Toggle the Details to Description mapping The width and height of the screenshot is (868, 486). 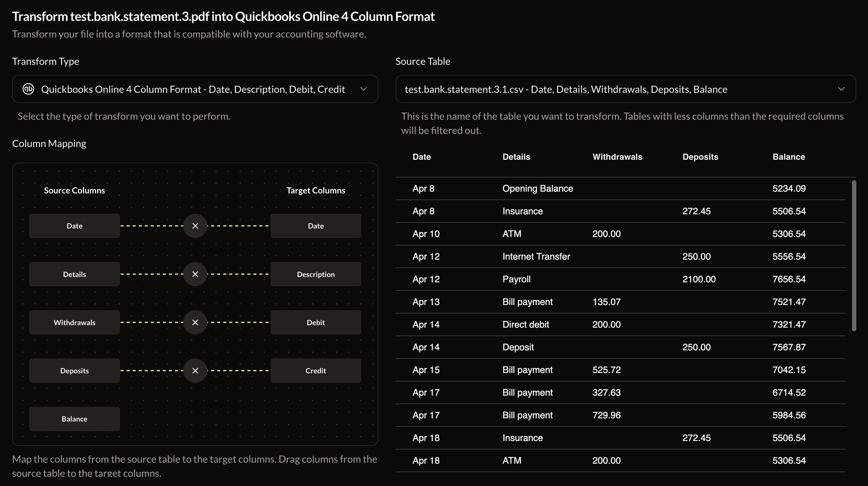click(x=195, y=274)
